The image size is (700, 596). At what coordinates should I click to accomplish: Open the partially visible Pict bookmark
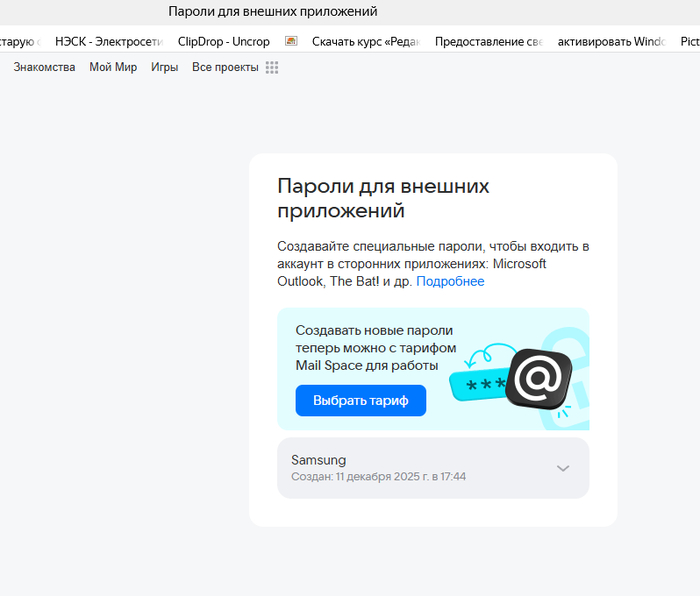(689, 41)
